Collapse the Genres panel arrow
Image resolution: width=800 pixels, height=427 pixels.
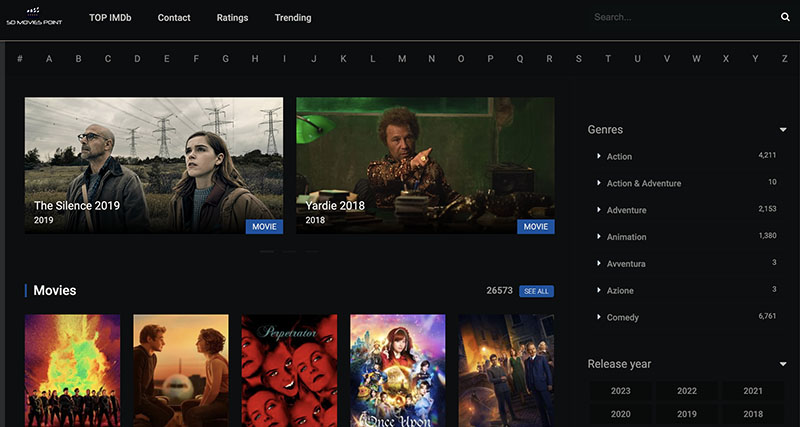(783, 130)
